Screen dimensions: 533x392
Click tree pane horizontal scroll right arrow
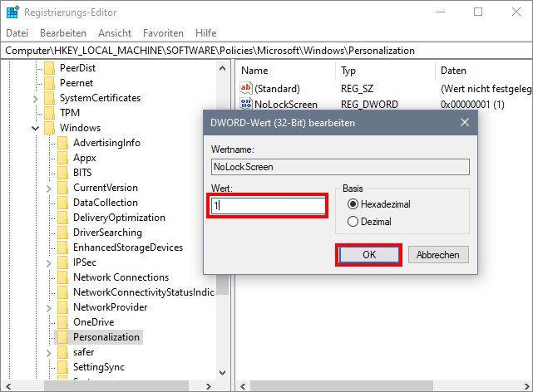[x=209, y=386]
